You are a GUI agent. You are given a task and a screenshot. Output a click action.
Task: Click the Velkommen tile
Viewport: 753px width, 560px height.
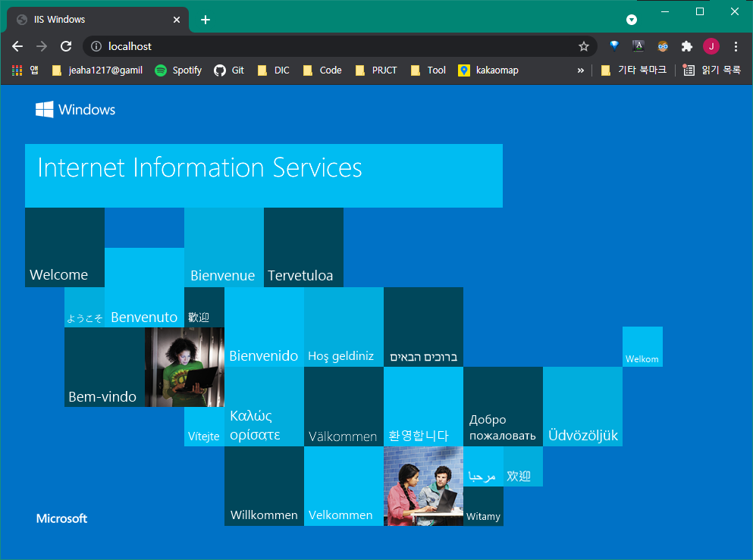coord(344,486)
